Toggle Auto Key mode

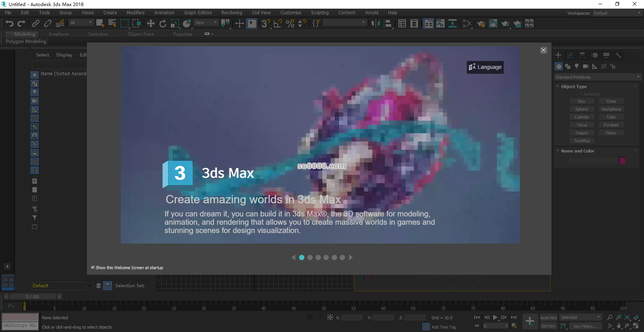[548, 318]
